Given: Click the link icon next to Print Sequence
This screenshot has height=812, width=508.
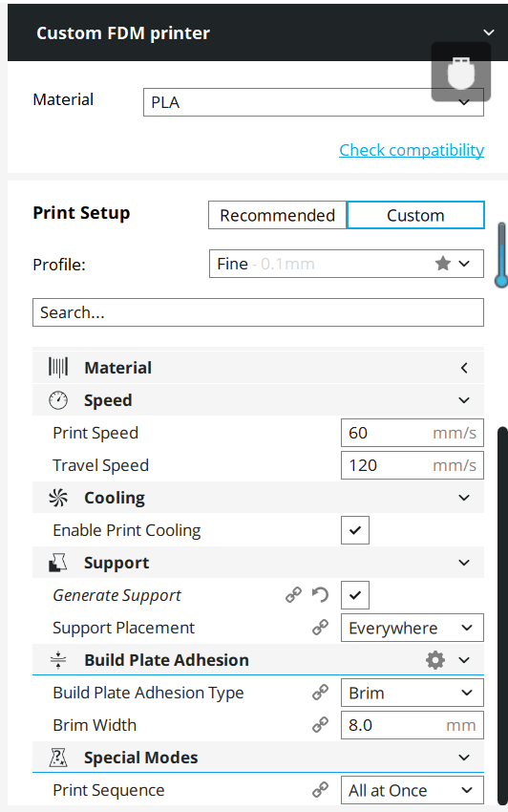Looking at the screenshot, I should (321, 790).
